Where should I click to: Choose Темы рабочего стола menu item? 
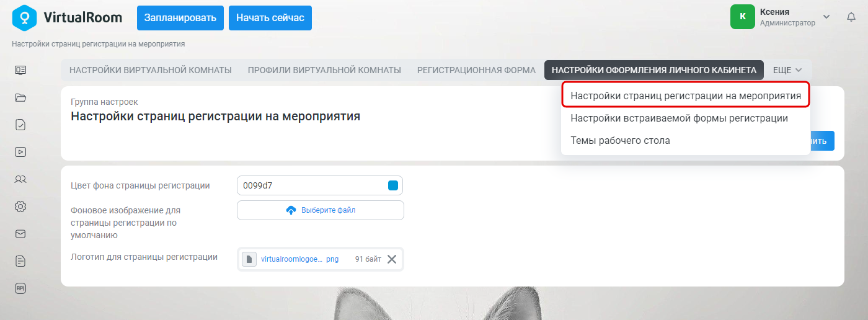(686, 140)
